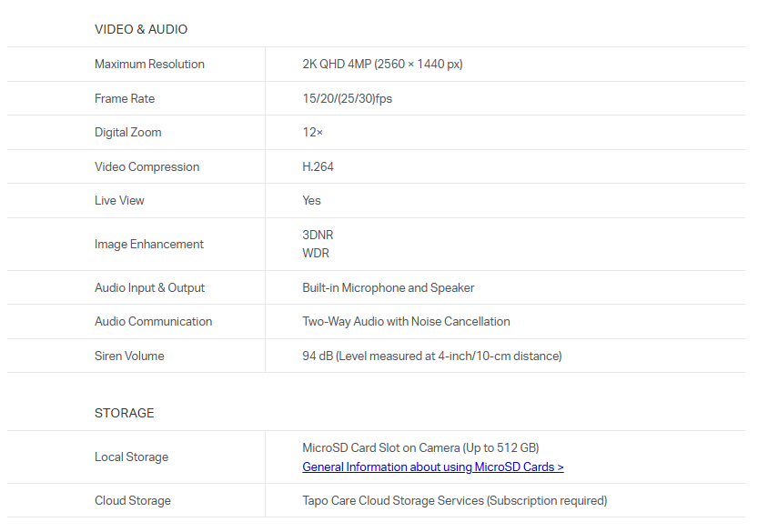Select the Frame Rate label

coord(125,98)
